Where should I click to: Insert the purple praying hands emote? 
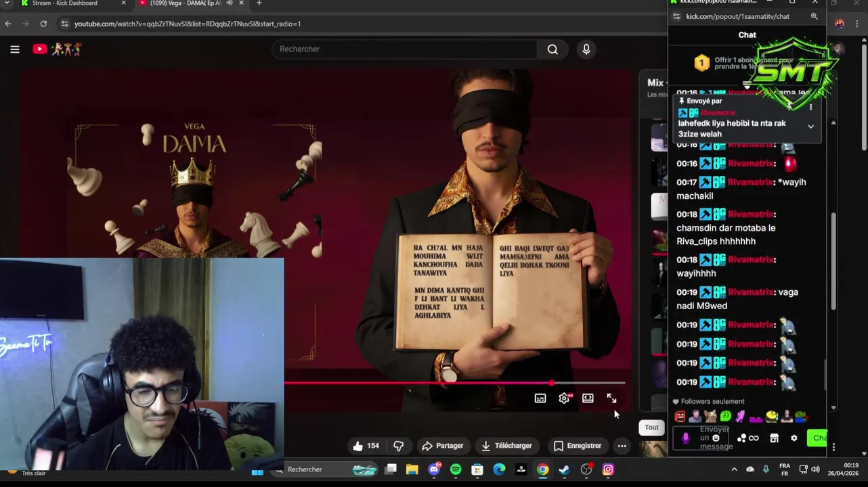click(x=741, y=417)
